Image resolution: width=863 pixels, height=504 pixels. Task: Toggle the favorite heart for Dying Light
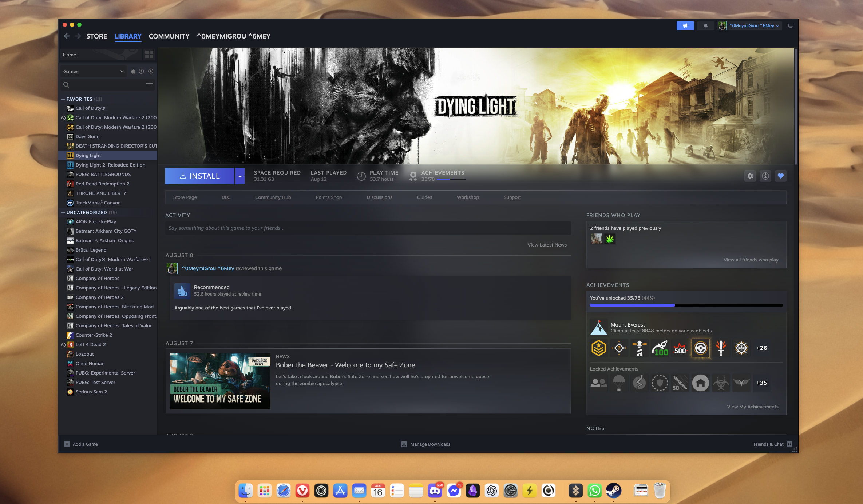(x=781, y=176)
